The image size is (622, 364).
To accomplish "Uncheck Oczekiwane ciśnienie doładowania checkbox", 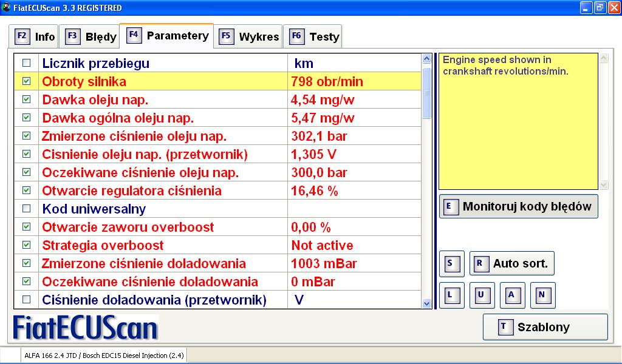I will tap(27, 281).
